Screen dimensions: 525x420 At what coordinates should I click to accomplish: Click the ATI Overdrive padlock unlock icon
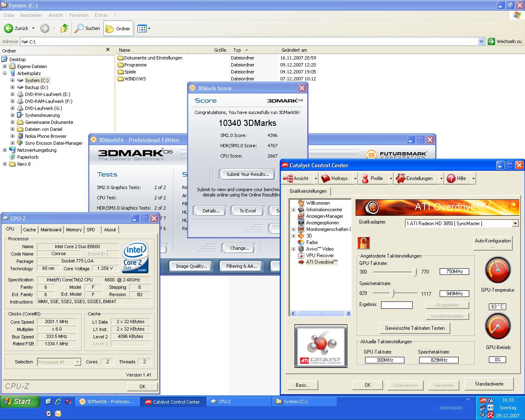pos(363,243)
